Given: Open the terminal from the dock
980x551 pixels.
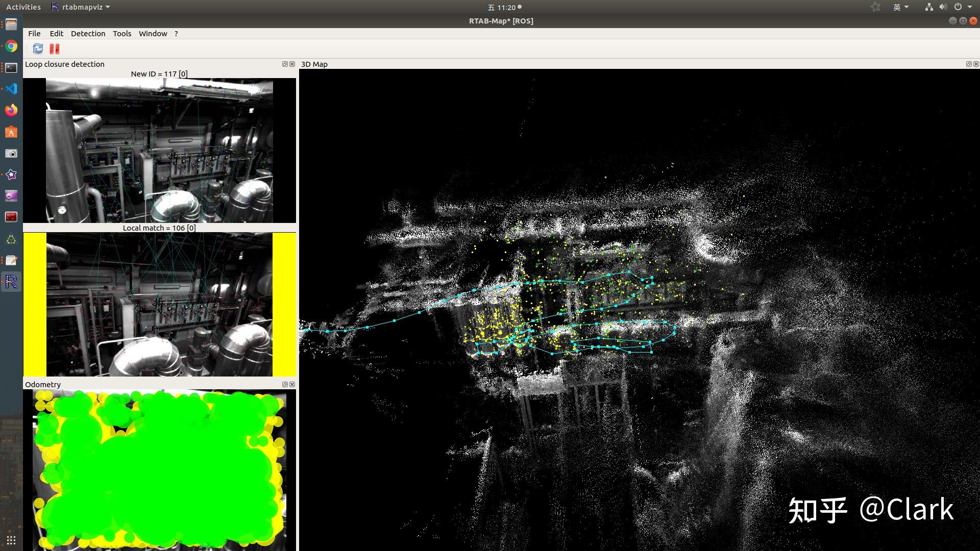Looking at the screenshot, I should pyautogui.click(x=11, y=67).
